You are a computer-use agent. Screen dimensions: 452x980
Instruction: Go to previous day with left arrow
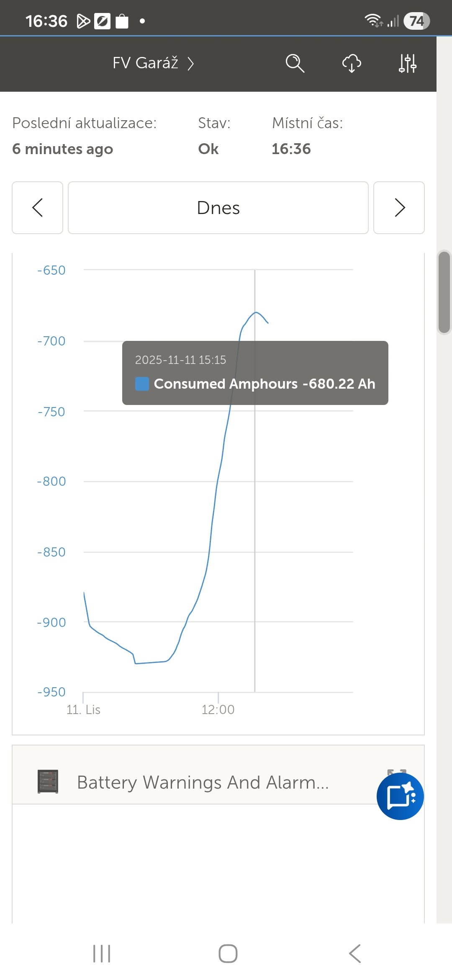pos(38,208)
